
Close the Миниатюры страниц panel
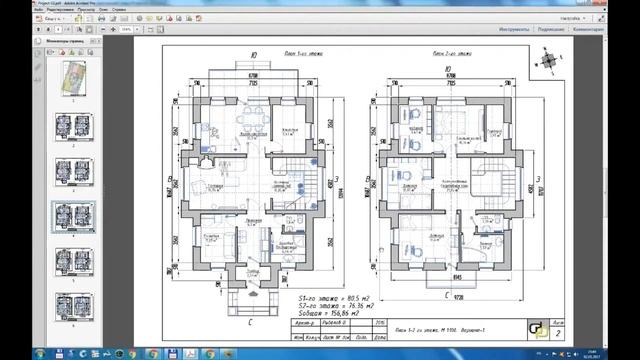(98, 41)
